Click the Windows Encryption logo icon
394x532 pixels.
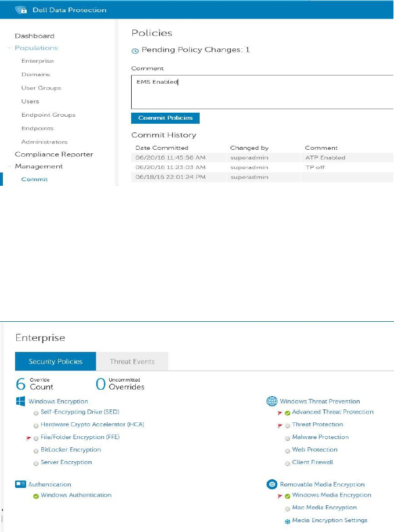(20, 401)
